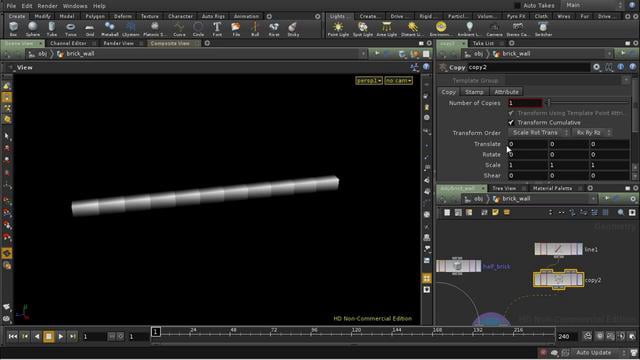Select the Tube shelf tool
The image size is (640, 360).
(51, 29)
